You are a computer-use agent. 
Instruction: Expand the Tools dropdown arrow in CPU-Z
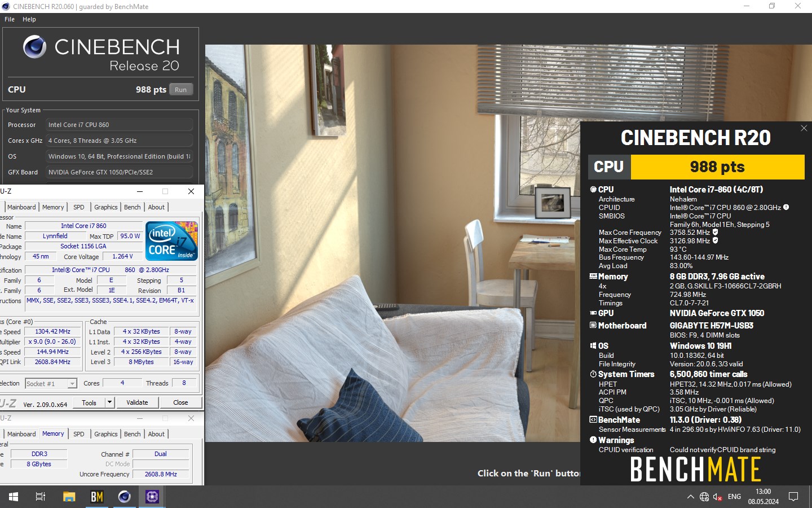pyautogui.click(x=110, y=402)
